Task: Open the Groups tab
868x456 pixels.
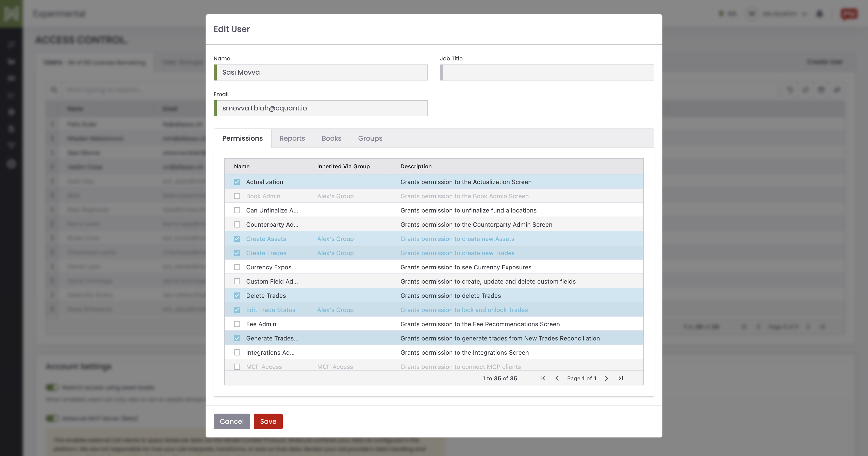Action: coord(370,138)
